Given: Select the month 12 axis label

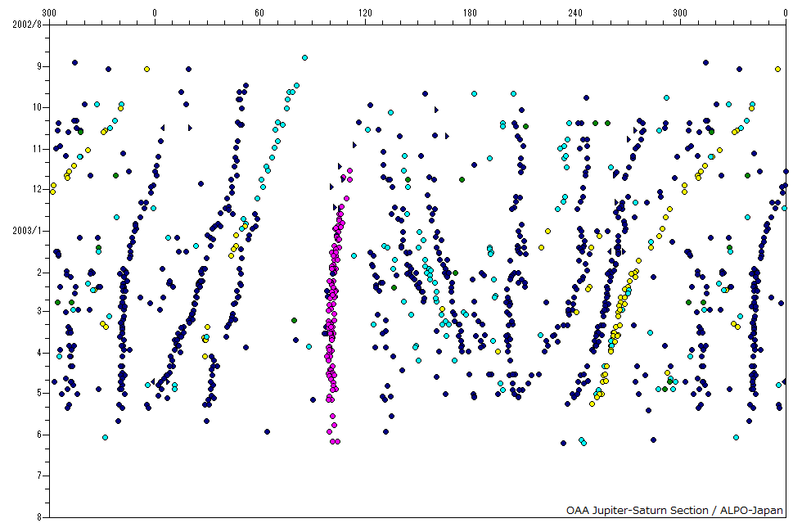Looking at the screenshot, I should point(38,189).
